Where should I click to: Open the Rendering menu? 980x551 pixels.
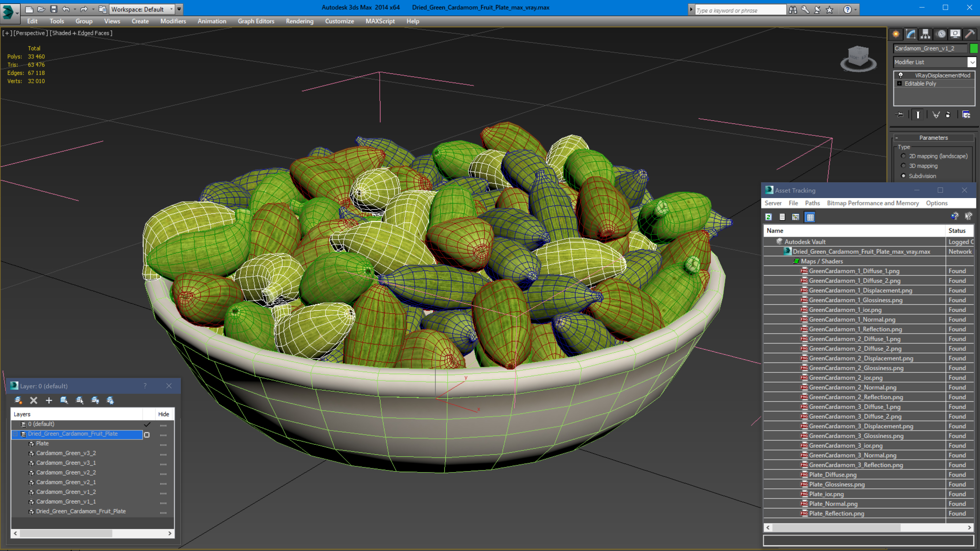click(x=299, y=21)
